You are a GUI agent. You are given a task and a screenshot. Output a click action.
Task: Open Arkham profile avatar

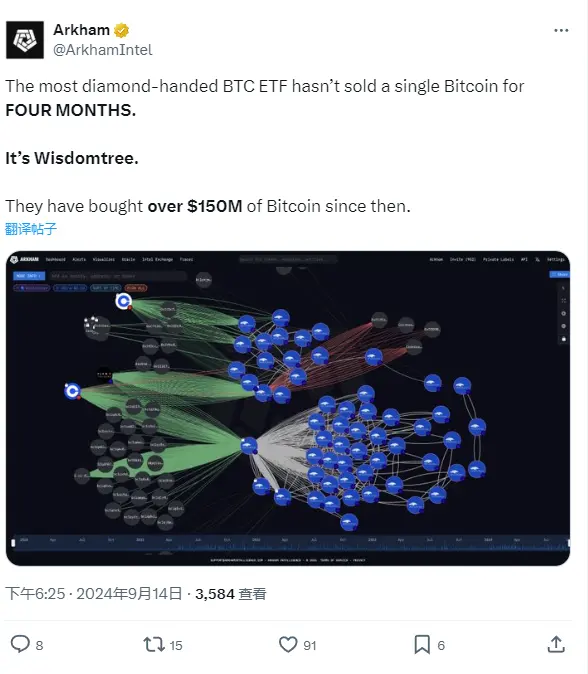[x=24, y=40]
